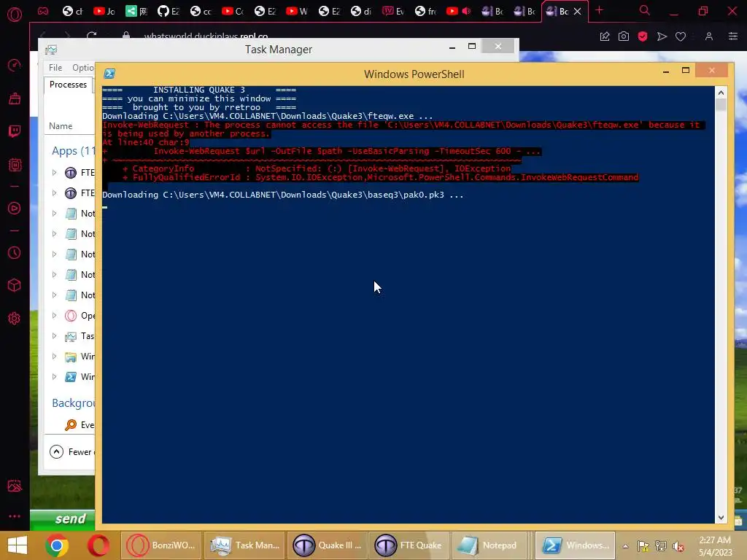Viewport: 747px width, 560px height.
Task: Click the taskbar clock showing 2:27 AM
Action: [715, 545]
